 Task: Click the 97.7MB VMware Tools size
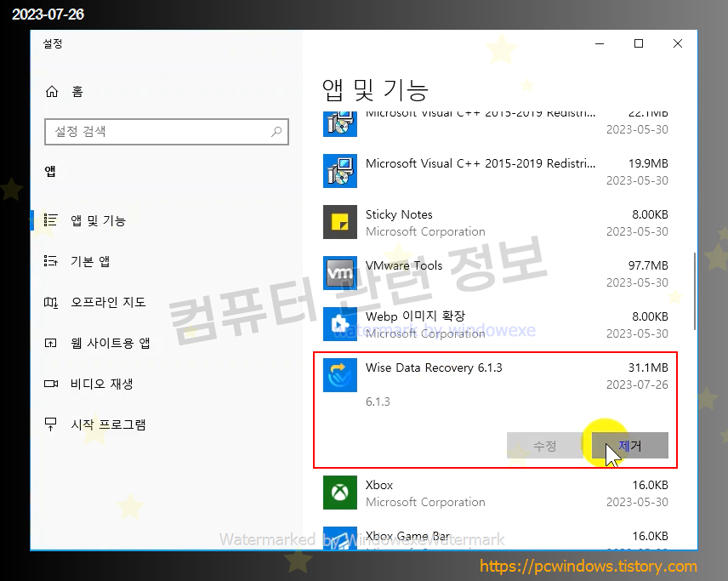tap(648, 265)
